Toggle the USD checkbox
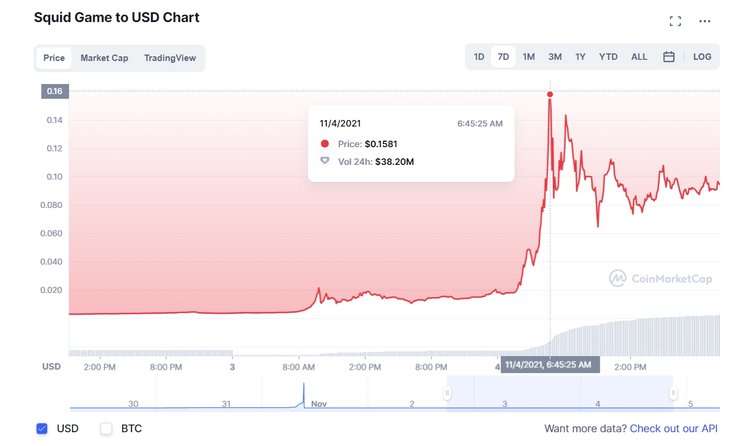The height and width of the screenshot is (446, 740). pyautogui.click(x=42, y=428)
